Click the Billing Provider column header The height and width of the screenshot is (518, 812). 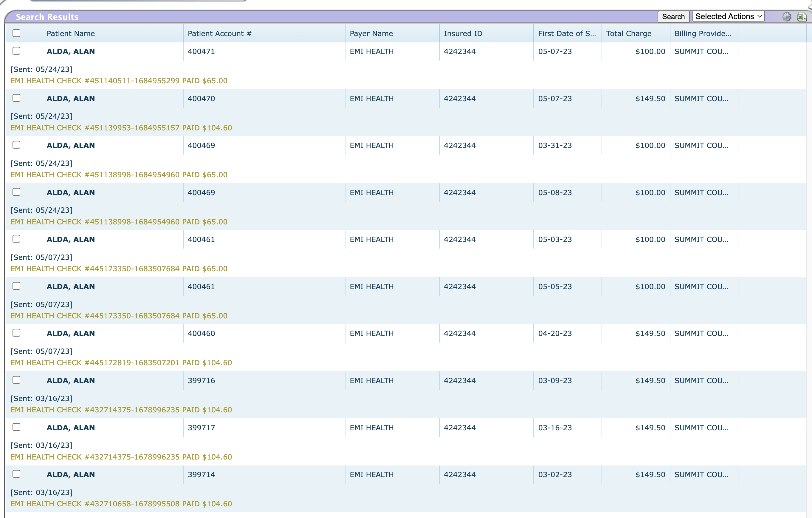pos(702,33)
